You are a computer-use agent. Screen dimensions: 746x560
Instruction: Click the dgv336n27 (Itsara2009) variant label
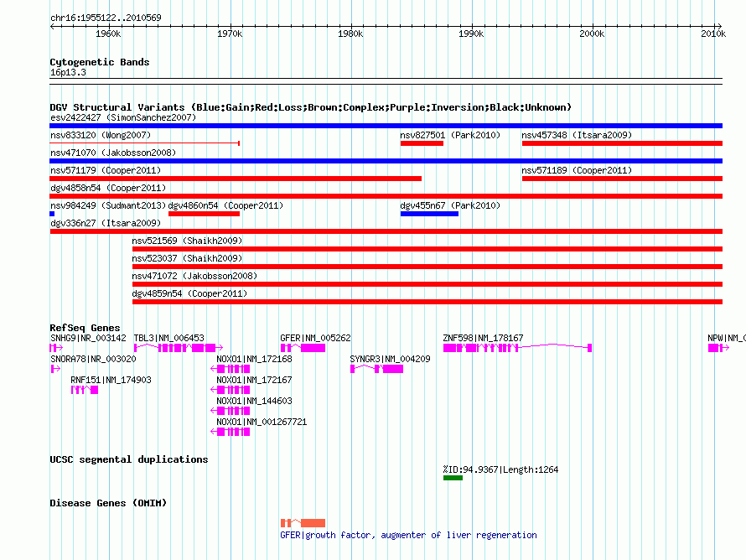[x=106, y=223]
